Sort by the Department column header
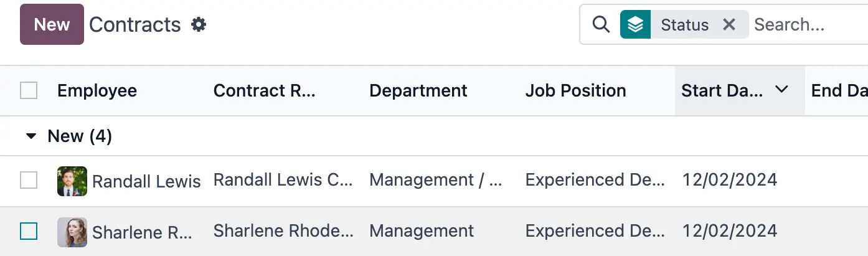 [x=418, y=91]
